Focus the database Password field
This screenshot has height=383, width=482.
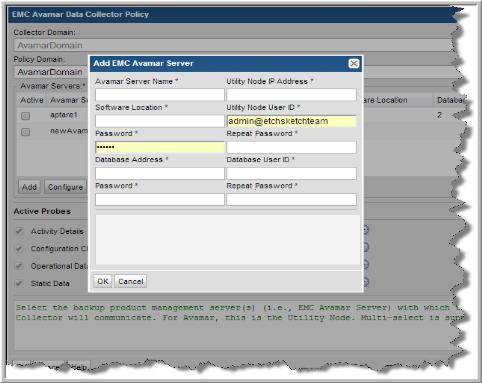[x=160, y=199]
